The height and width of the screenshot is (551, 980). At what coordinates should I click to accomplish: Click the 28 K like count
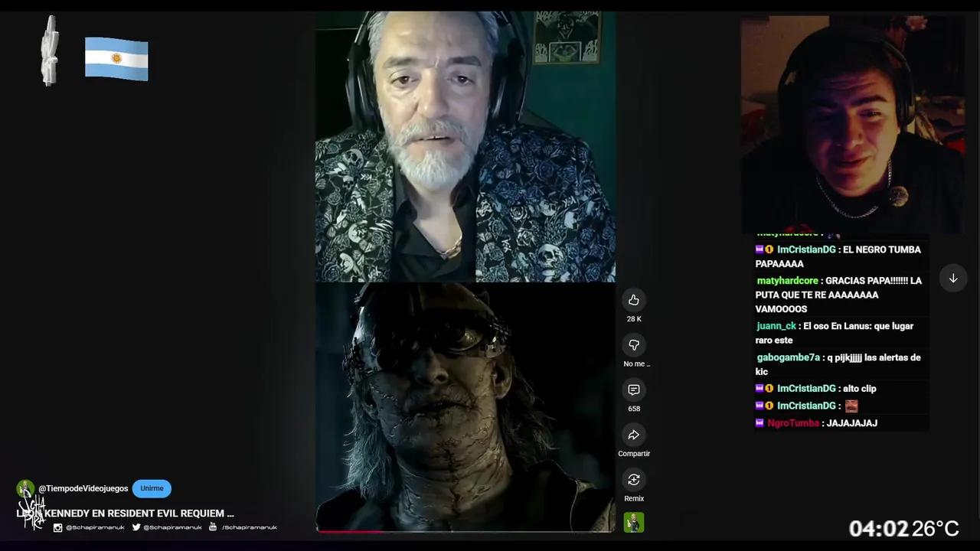634,319
